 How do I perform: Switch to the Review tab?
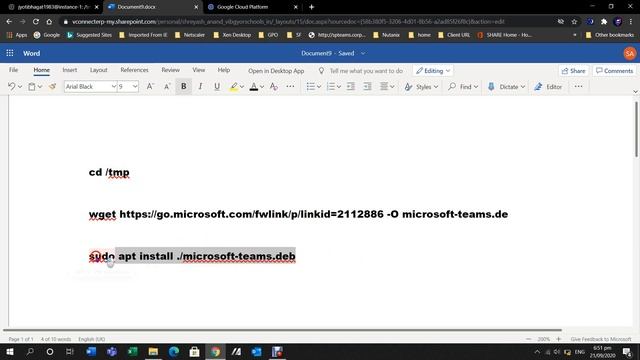pyautogui.click(x=170, y=70)
